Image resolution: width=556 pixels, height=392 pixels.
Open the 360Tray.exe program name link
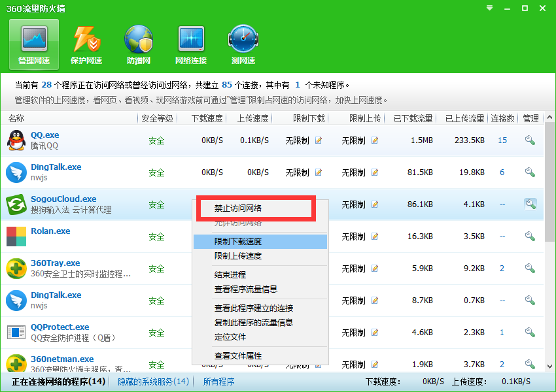click(56, 263)
